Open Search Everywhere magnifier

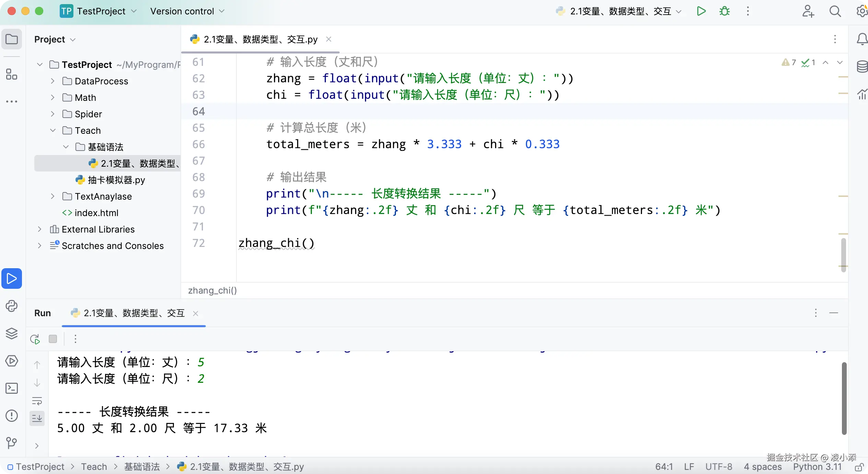[x=835, y=11]
